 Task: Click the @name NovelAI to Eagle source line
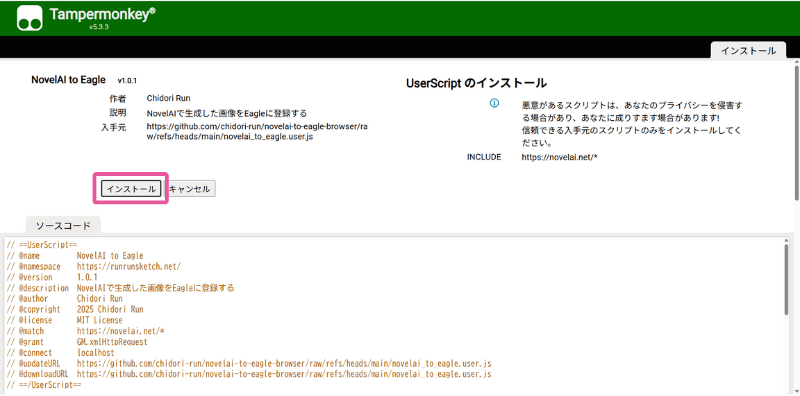point(75,256)
